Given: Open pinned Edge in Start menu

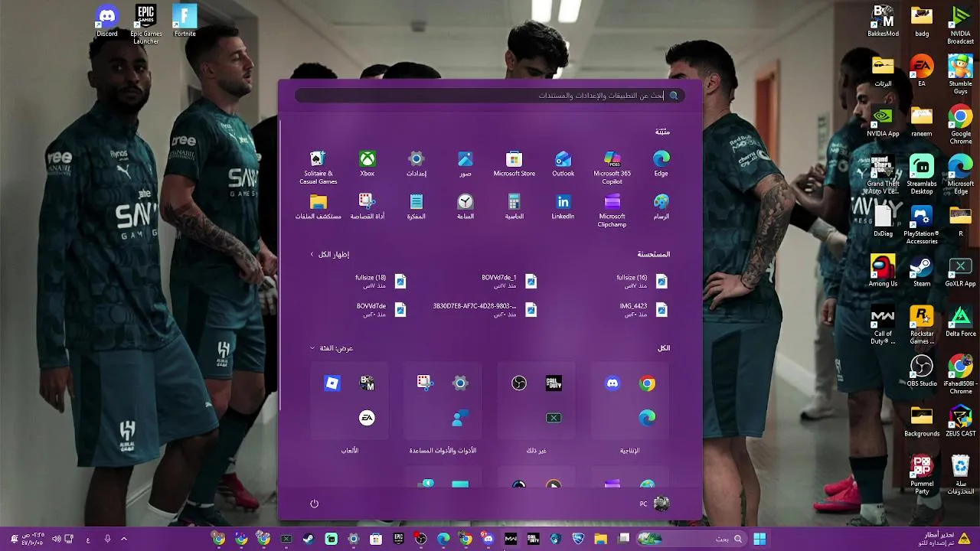Looking at the screenshot, I should (661, 164).
